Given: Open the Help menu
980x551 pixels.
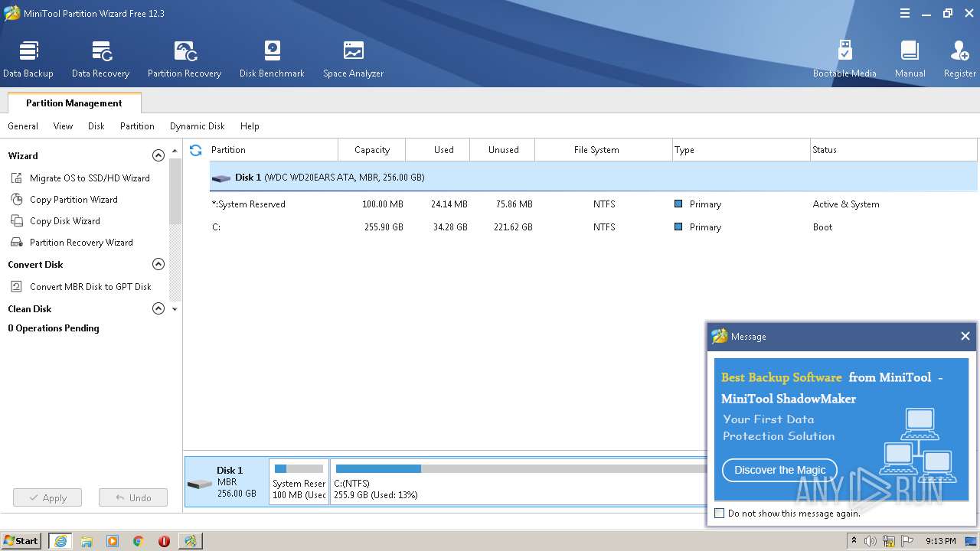Looking at the screenshot, I should point(250,126).
